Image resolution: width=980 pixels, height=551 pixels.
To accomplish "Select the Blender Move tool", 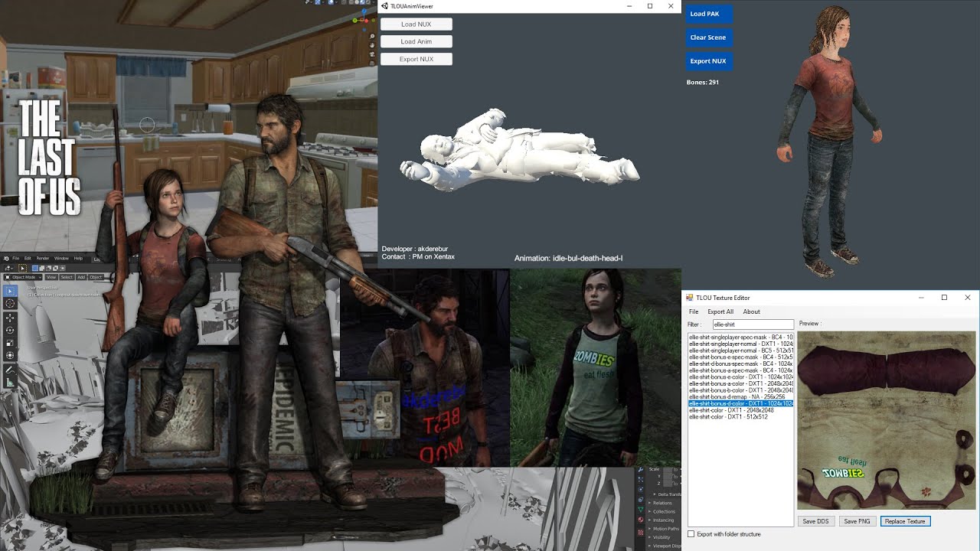I will pyautogui.click(x=10, y=318).
